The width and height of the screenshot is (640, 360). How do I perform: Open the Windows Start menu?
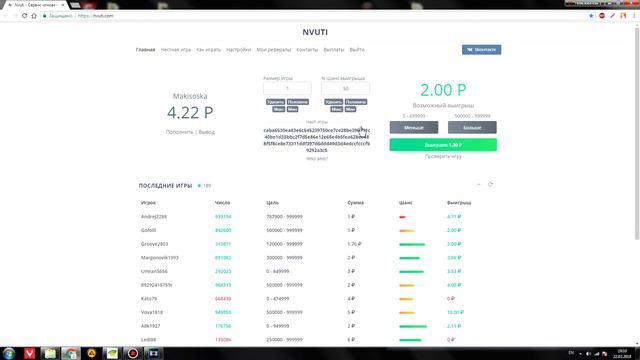9,353
